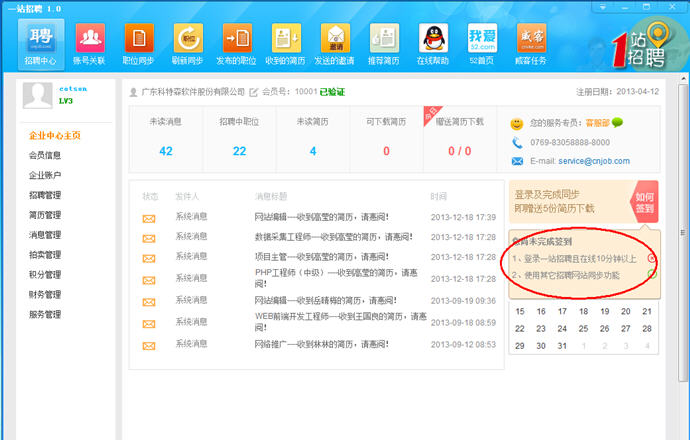Open 消息管理 in sidebar
Screen dimensions: 690x440
pos(45,235)
